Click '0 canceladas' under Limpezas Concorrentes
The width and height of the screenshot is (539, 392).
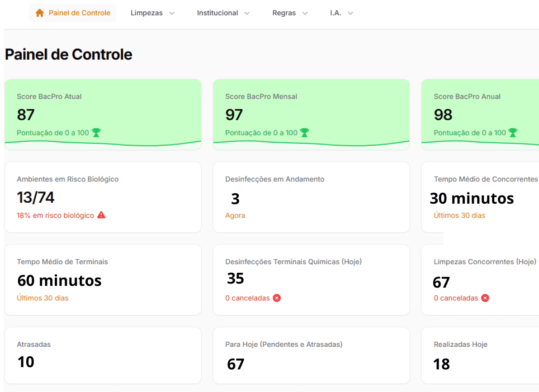456,298
